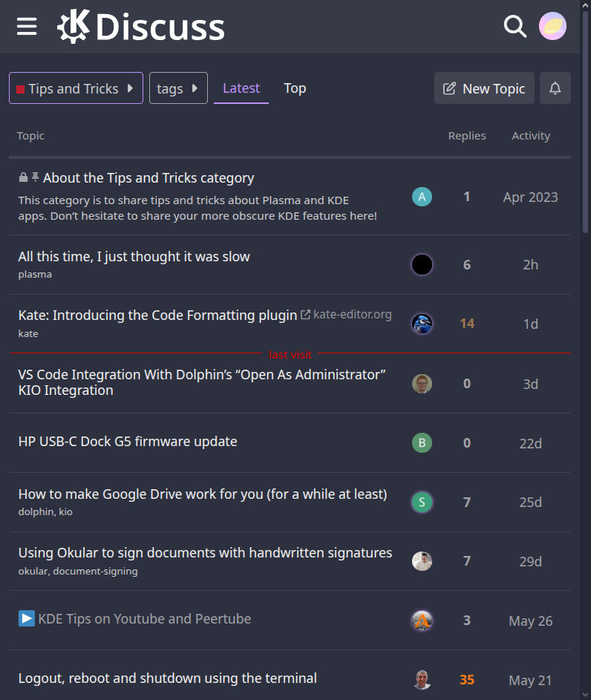The image size is (591, 700).
Task: Click the '29d' activity time
Action: pos(531,561)
